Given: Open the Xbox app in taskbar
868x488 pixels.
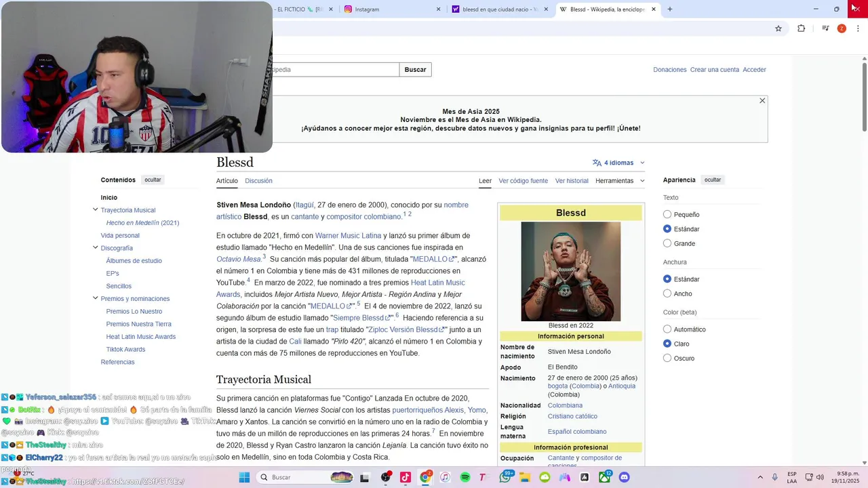Looking at the screenshot, I should click(605, 477).
